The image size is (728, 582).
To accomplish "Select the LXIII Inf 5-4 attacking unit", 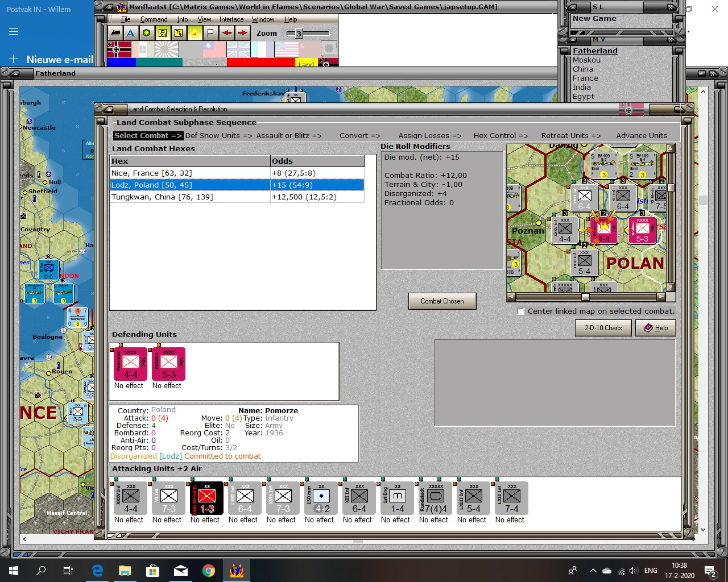I will point(474,498).
